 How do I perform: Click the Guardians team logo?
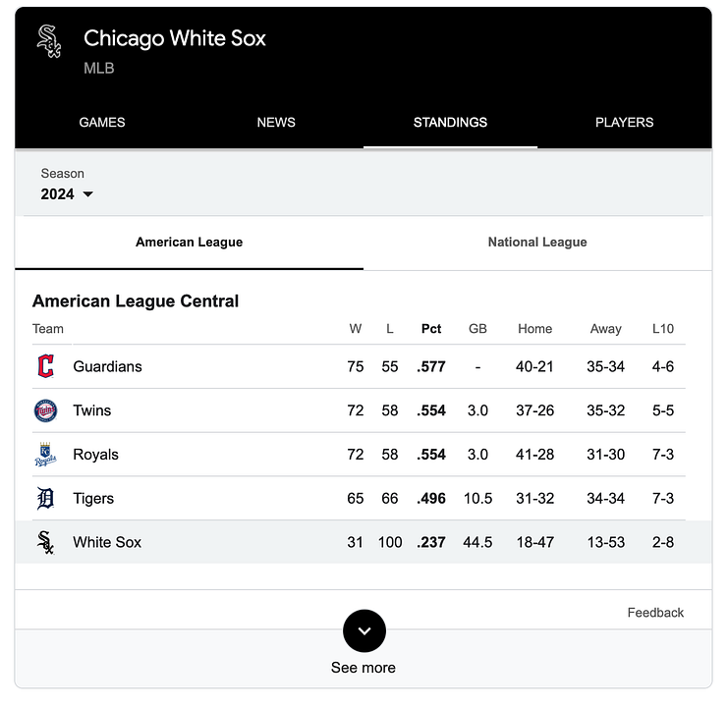[x=45, y=366]
